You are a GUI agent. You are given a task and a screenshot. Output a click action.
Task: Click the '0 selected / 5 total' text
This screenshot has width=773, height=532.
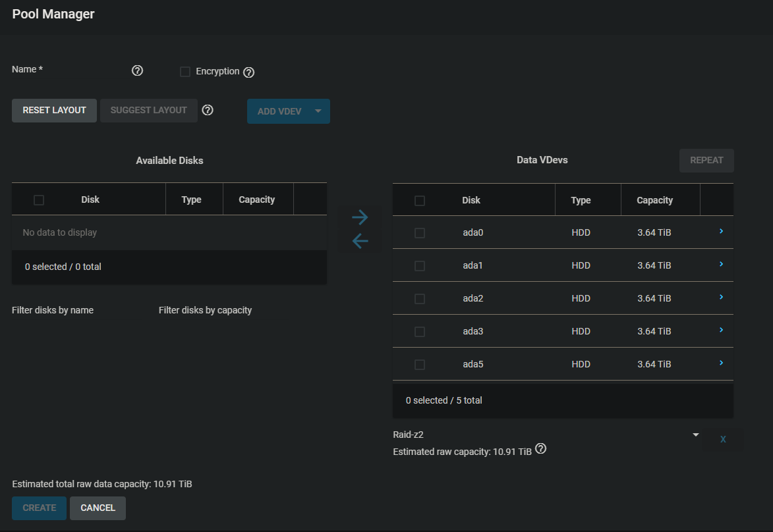pyautogui.click(x=444, y=400)
